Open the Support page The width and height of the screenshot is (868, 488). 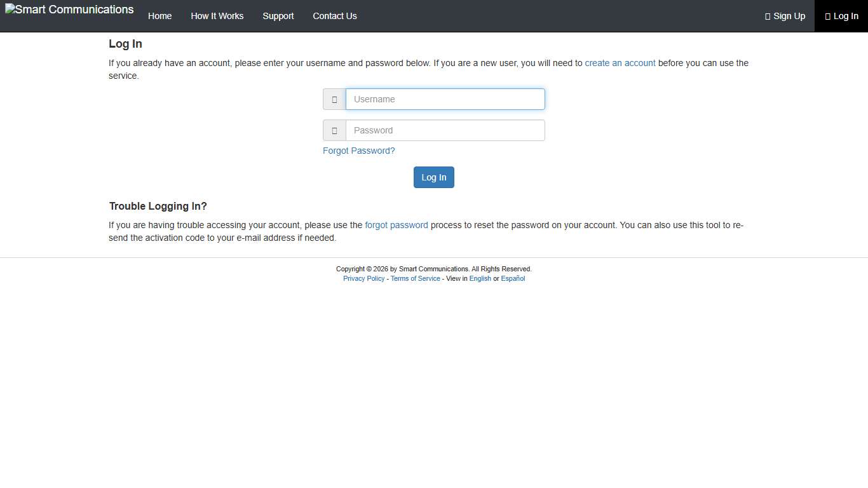(278, 16)
